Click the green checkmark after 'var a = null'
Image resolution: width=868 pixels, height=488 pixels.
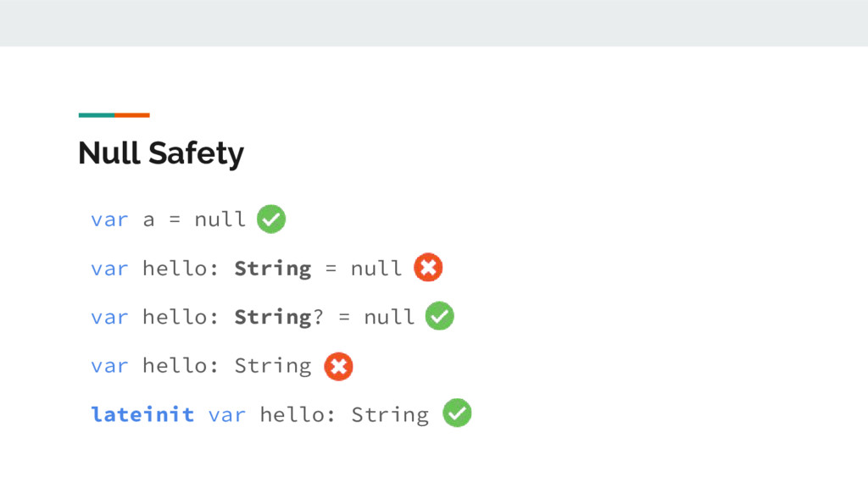(271, 219)
